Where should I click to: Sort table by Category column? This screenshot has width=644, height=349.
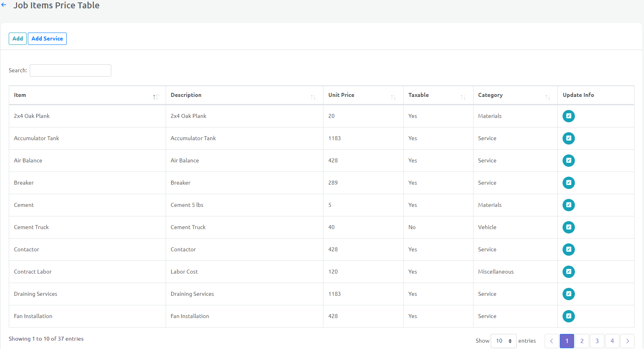tap(515, 95)
